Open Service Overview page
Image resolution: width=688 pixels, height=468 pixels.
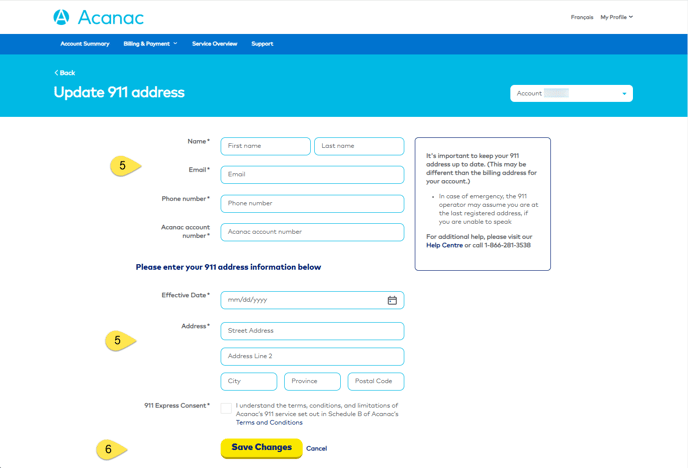(215, 44)
